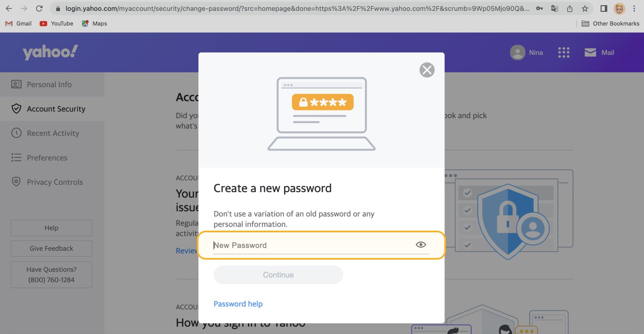
Task: Click the Password help link
Action: coord(238,303)
